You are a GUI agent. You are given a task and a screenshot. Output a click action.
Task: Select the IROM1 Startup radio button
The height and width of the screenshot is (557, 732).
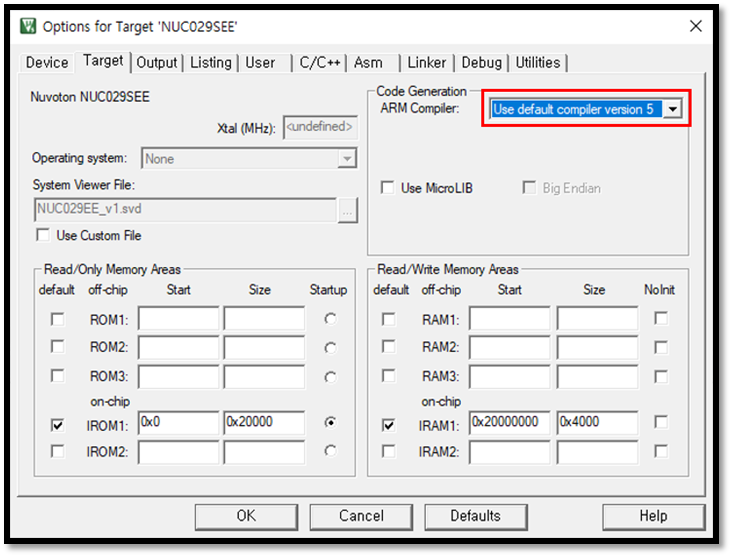(330, 423)
